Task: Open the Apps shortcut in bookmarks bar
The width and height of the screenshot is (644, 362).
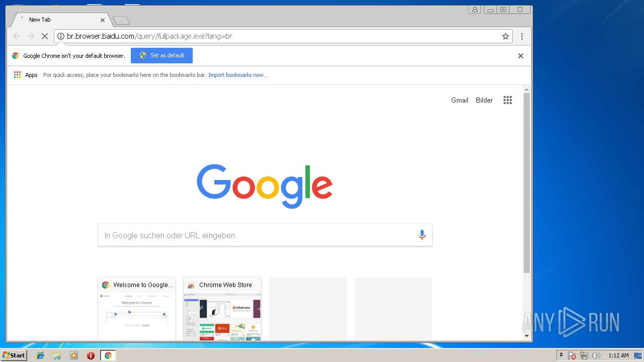Action: pos(26,75)
